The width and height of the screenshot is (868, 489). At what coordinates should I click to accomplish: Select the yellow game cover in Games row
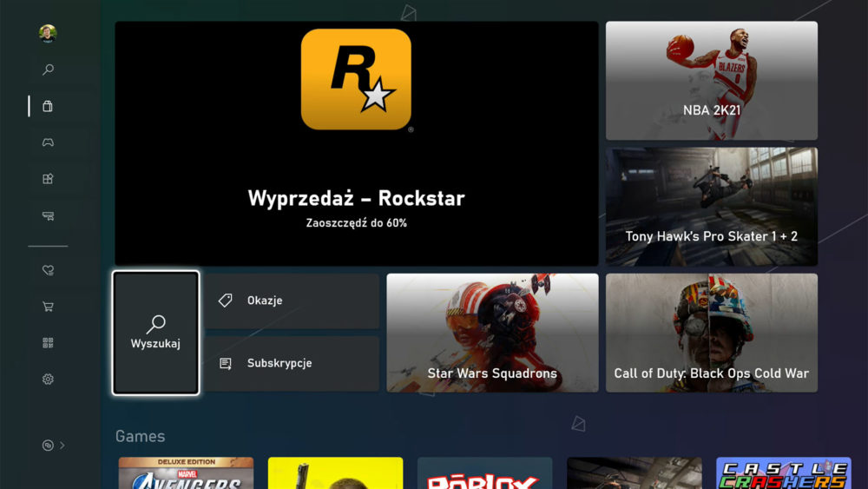click(x=335, y=473)
